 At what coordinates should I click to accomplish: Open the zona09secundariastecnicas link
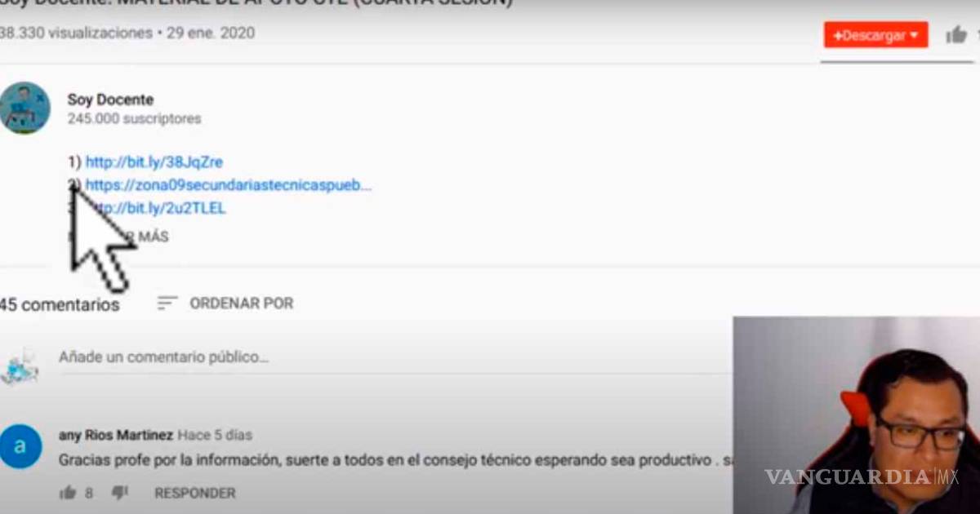[229, 185]
